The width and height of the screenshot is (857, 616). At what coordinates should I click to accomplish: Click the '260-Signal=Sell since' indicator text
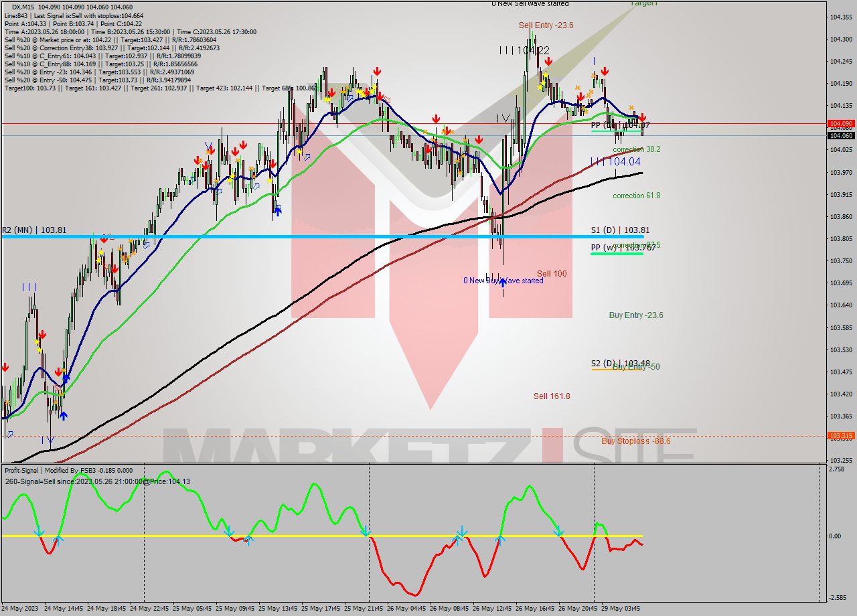(x=97, y=481)
